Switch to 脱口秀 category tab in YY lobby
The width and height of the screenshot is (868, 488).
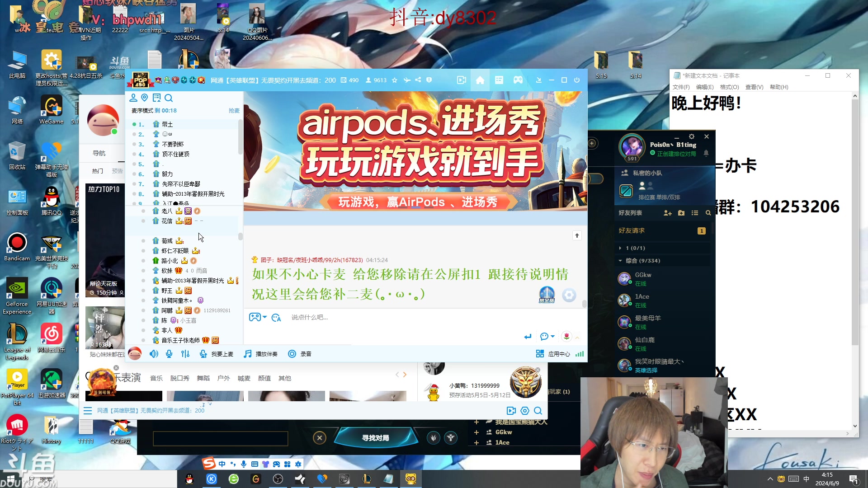pyautogui.click(x=180, y=378)
